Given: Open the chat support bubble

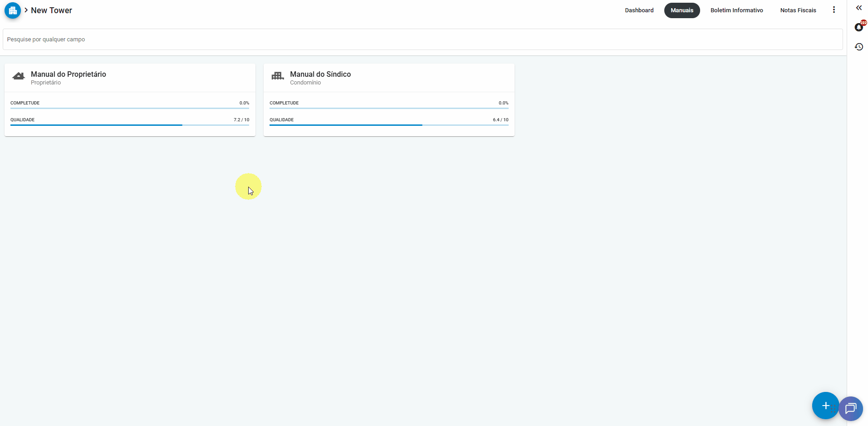Looking at the screenshot, I should (x=851, y=408).
